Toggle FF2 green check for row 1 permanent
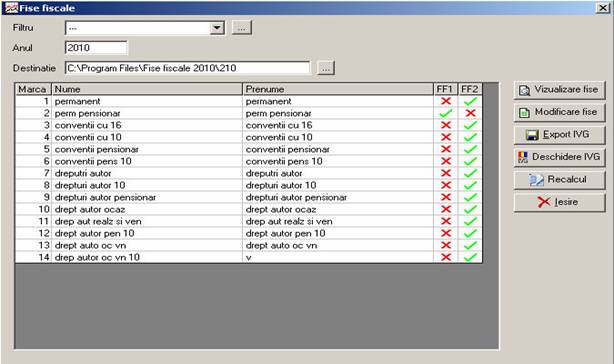 470,101
